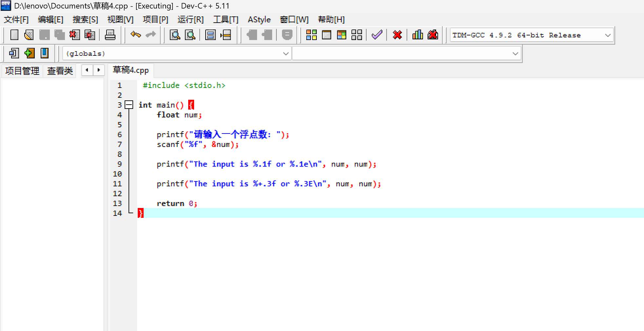Viewport: 644px width, 331px height.
Task: Click the Save All toolbar icon
Action: pos(59,35)
